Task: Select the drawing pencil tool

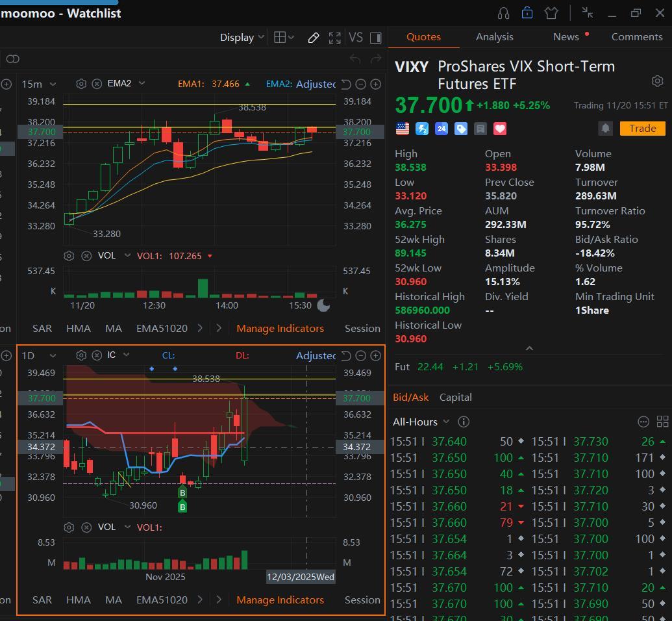Action: (x=314, y=38)
